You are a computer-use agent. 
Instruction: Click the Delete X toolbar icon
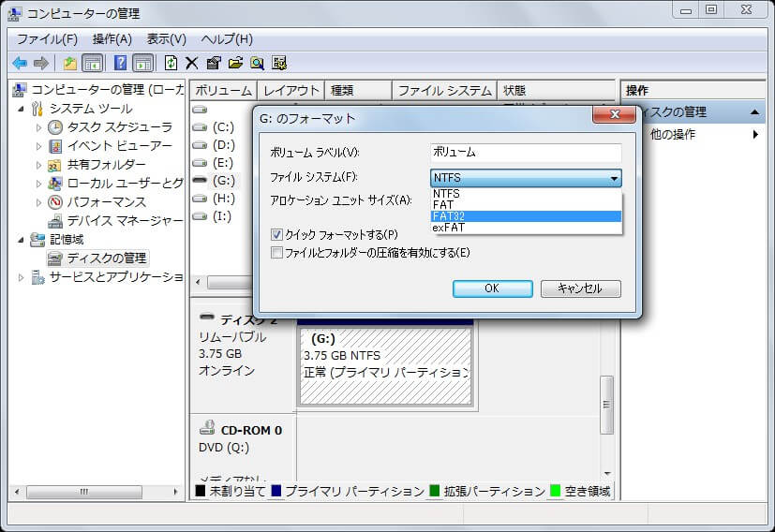[192, 64]
